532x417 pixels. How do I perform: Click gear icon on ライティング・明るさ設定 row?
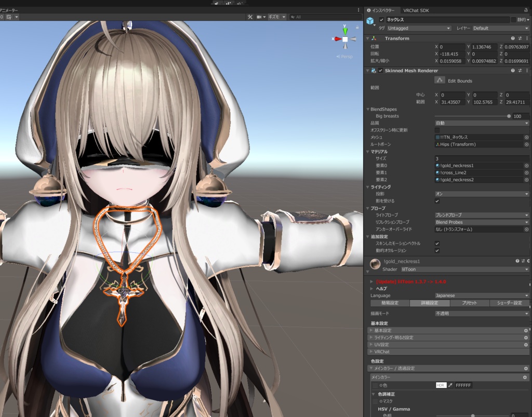(x=526, y=338)
